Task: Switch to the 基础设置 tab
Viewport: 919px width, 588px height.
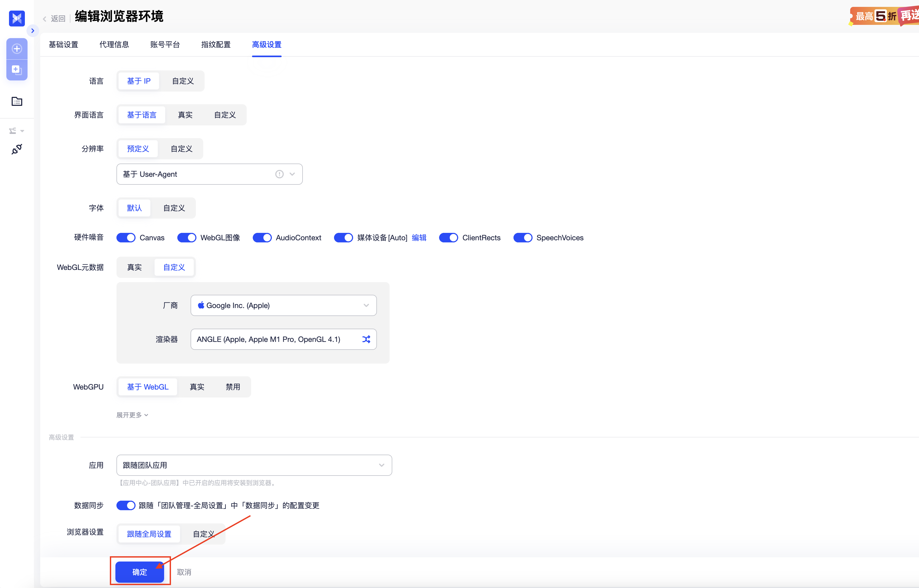Action: 63,45
